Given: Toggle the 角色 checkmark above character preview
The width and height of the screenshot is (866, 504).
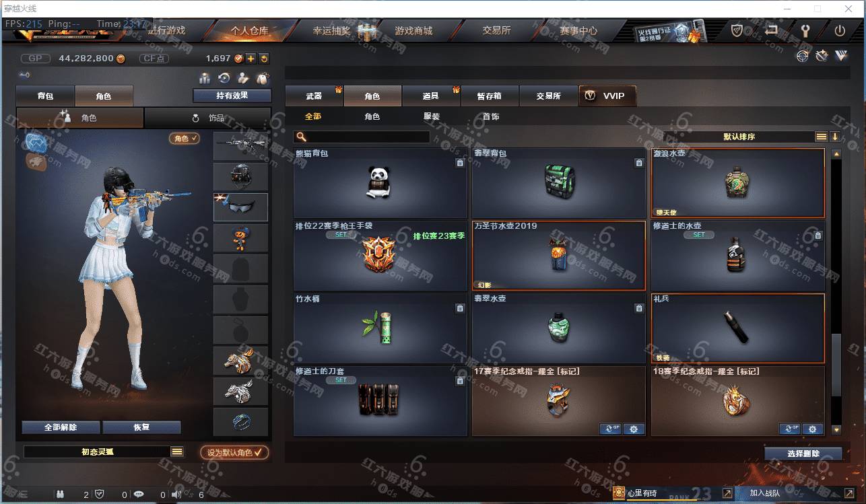Looking at the screenshot, I should [x=185, y=138].
